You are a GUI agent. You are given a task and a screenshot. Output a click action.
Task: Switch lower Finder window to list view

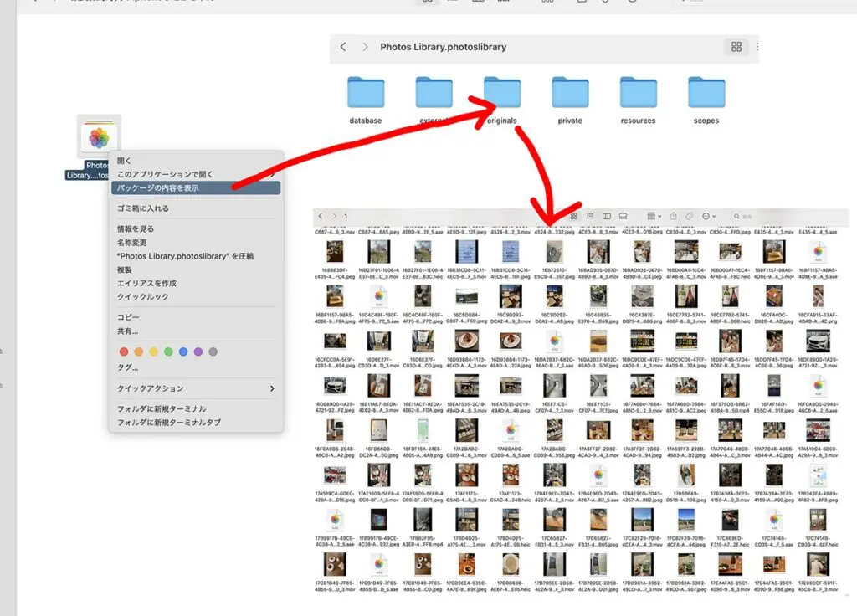click(591, 217)
